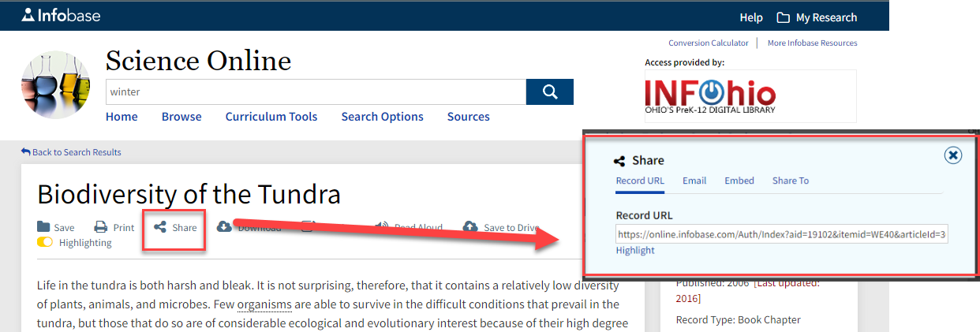The height and width of the screenshot is (332, 980).
Task: Switch to the Email tab
Action: (694, 181)
